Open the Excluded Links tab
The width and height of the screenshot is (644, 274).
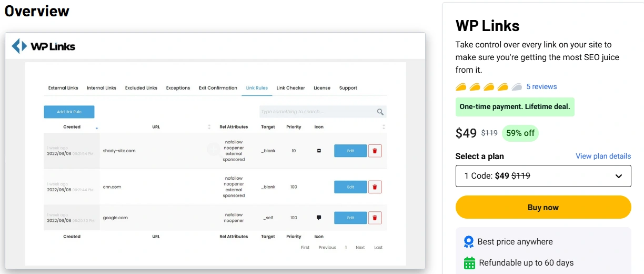click(x=141, y=88)
